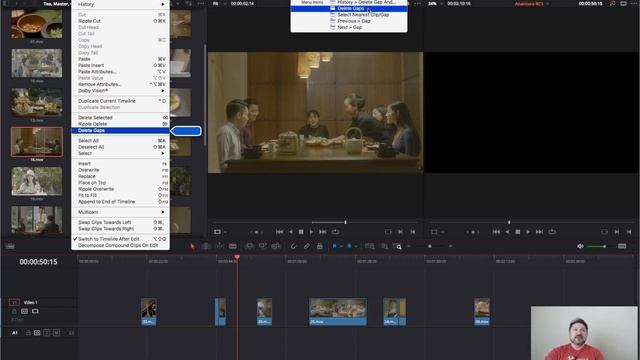Click the Custom Zoom magnifier icon
The image size is (640, 360).
(397, 246)
